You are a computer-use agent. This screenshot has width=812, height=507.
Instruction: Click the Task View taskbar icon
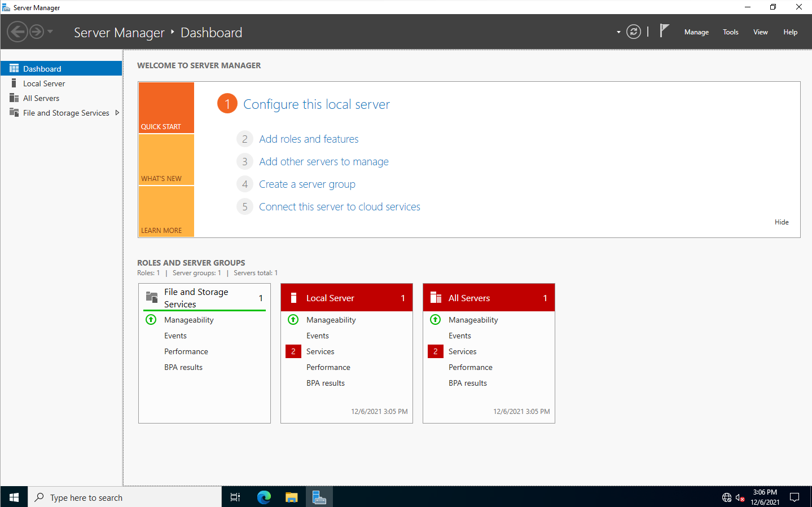pyautogui.click(x=235, y=497)
